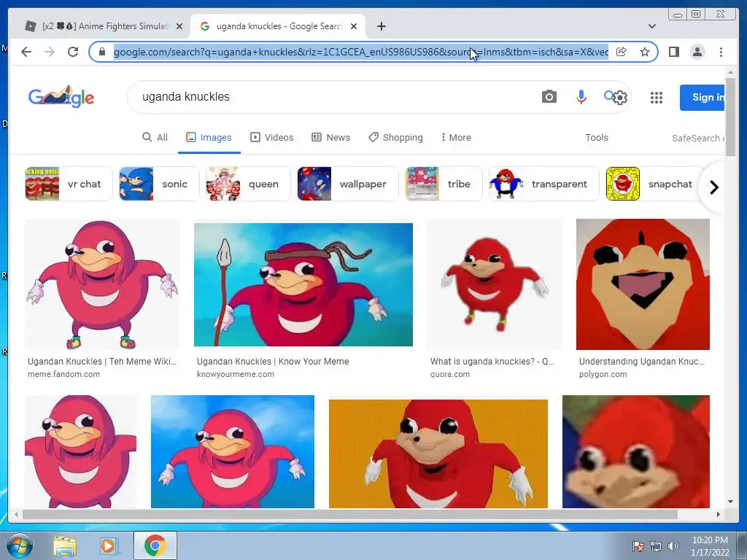Image resolution: width=747 pixels, height=560 pixels.
Task: Open network tray icon
Action: 656,546
